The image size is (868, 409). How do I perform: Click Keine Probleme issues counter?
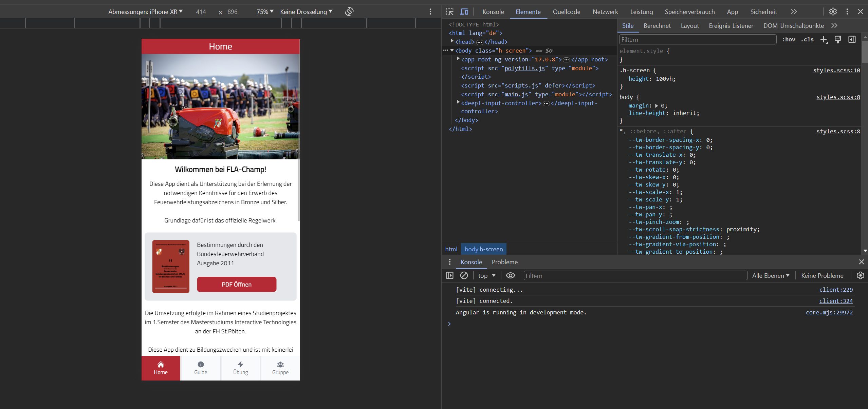[x=822, y=275]
